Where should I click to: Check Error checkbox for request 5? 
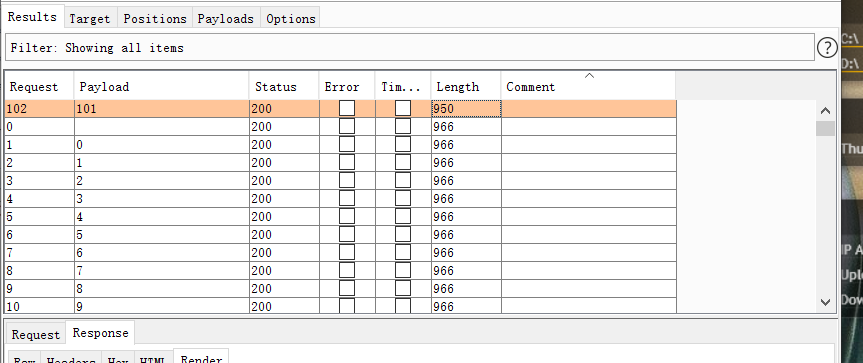pyautogui.click(x=347, y=217)
